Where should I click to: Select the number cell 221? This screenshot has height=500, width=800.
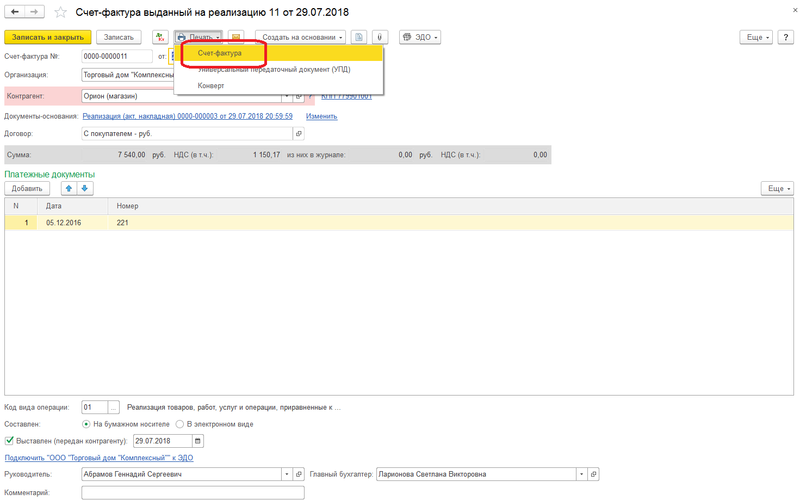[451, 222]
